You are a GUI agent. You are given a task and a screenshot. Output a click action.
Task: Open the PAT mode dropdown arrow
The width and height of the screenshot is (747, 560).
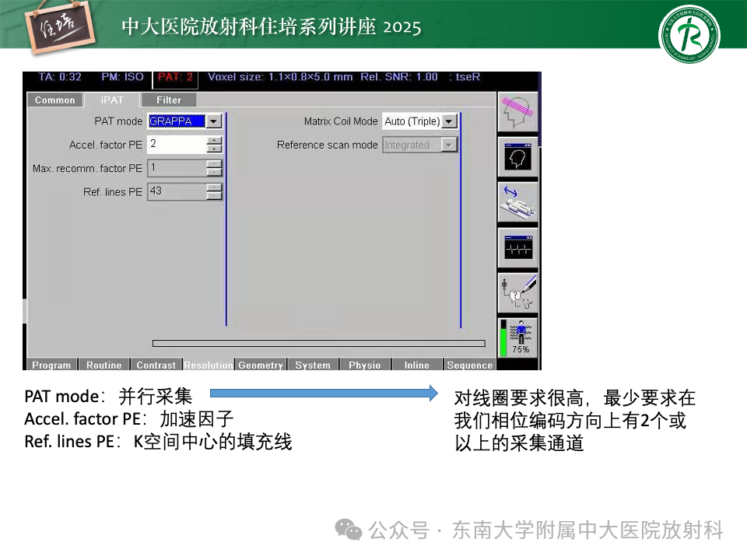(214, 121)
